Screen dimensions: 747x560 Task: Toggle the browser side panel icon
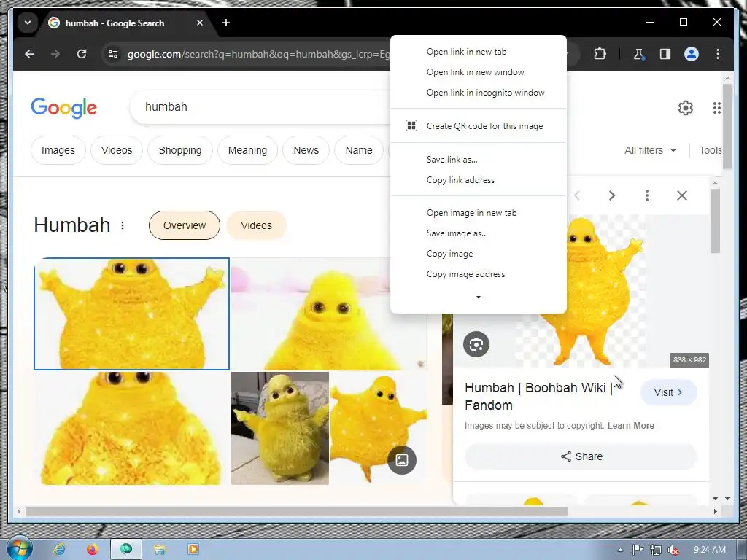point(665,54)
